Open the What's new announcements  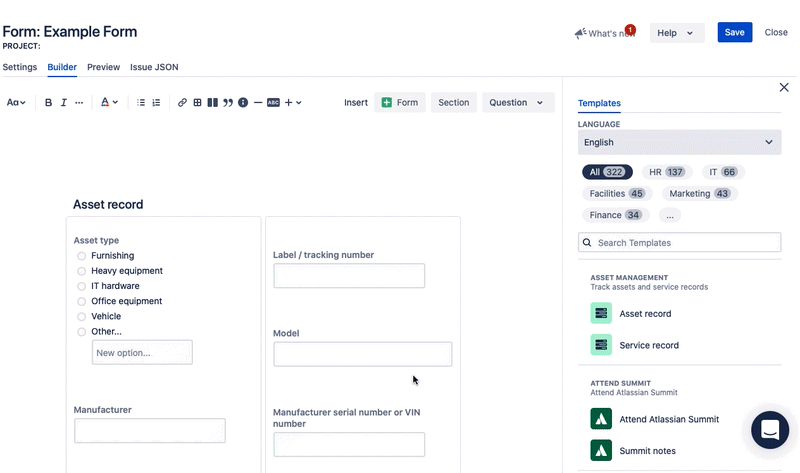[x=605, y=33]
